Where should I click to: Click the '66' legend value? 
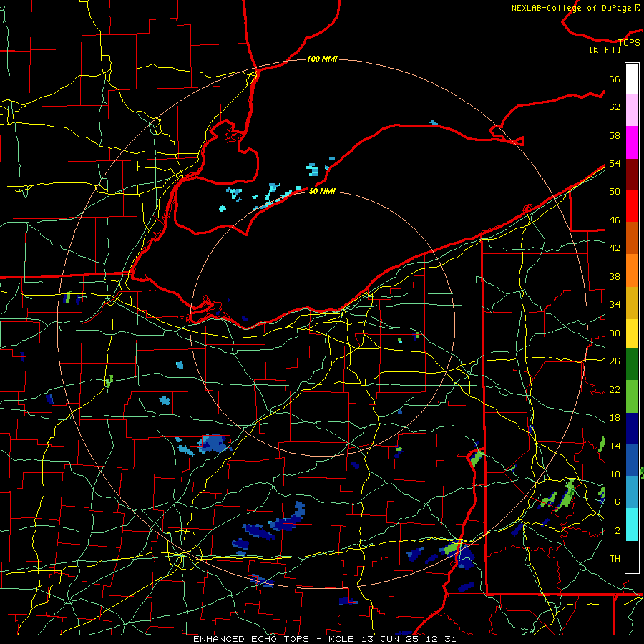pos(615,79)
